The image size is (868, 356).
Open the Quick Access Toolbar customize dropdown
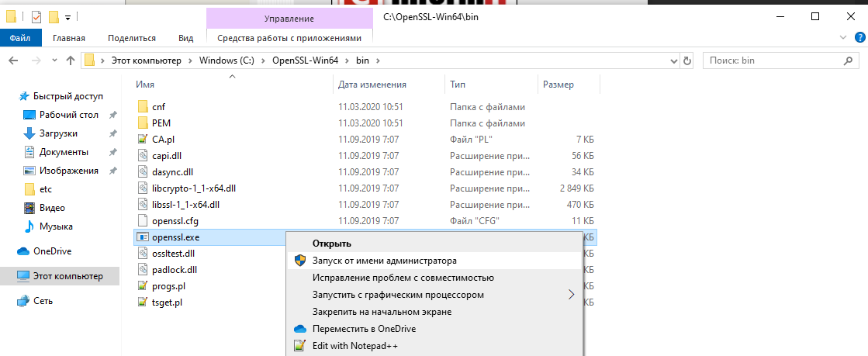pyautogui.click(x=68, y=16)
